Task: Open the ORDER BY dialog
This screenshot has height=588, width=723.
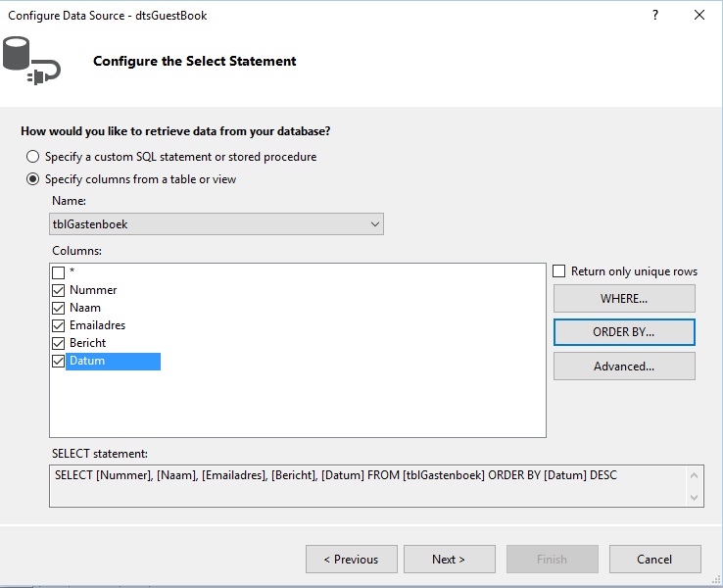Action: (624, 332)
